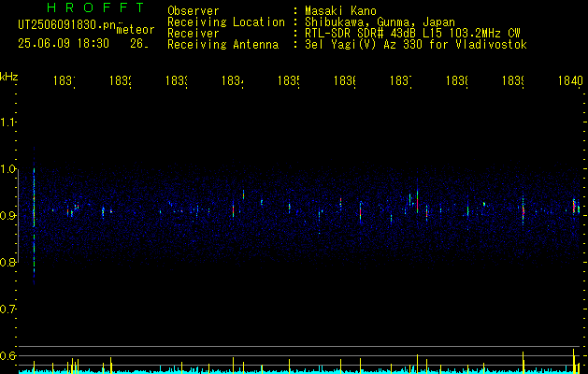
Task: Click the '26' count value beside the date
Action: pyautogui.click(x=138, y=44)
